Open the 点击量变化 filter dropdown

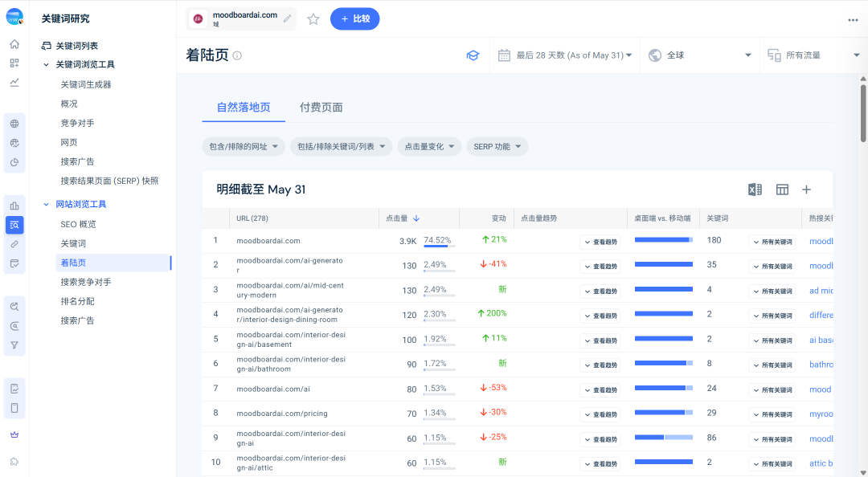[429, 147]
